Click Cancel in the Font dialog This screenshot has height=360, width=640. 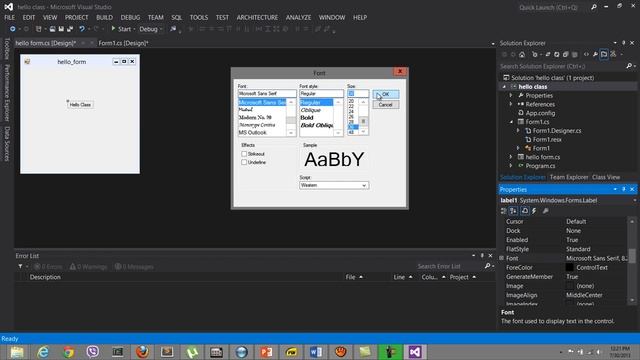tap(386, 105)
